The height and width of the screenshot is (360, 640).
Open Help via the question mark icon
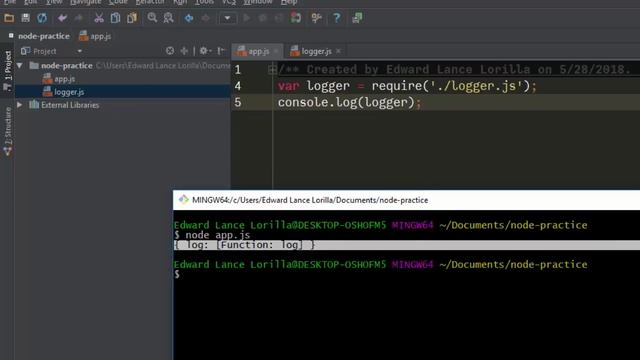336,18
